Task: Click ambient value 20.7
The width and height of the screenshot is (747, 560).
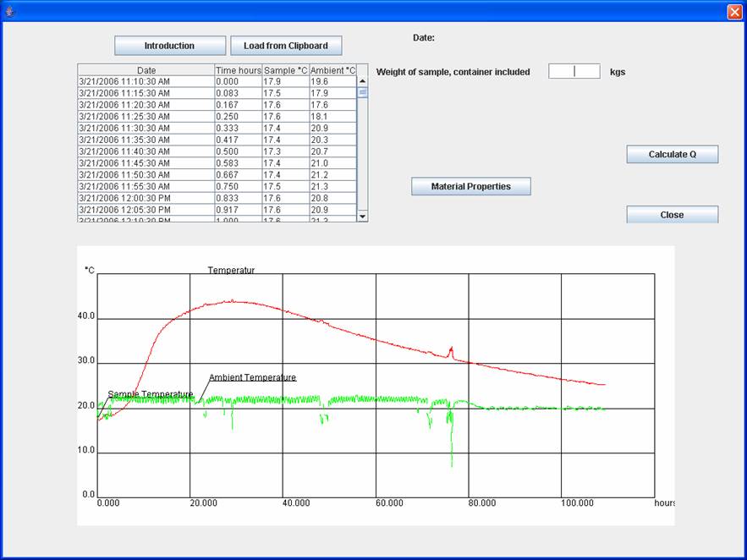Action: coord(332,151)
